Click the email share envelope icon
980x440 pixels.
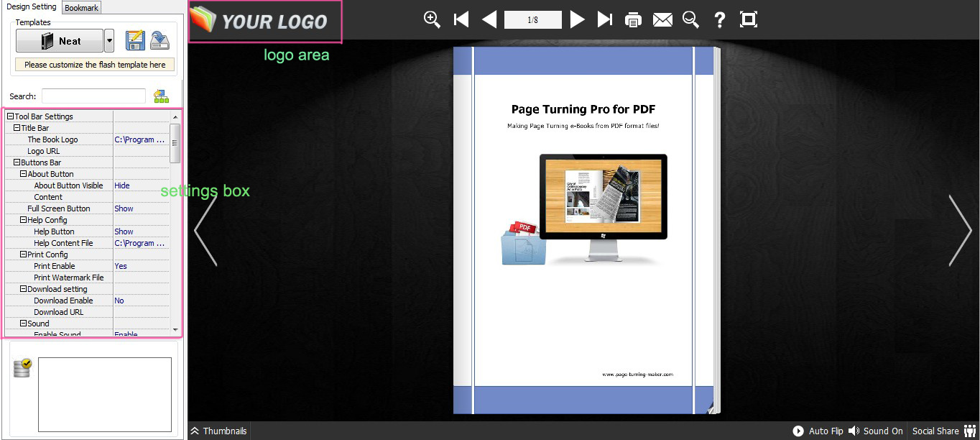(x=662, y=20)
